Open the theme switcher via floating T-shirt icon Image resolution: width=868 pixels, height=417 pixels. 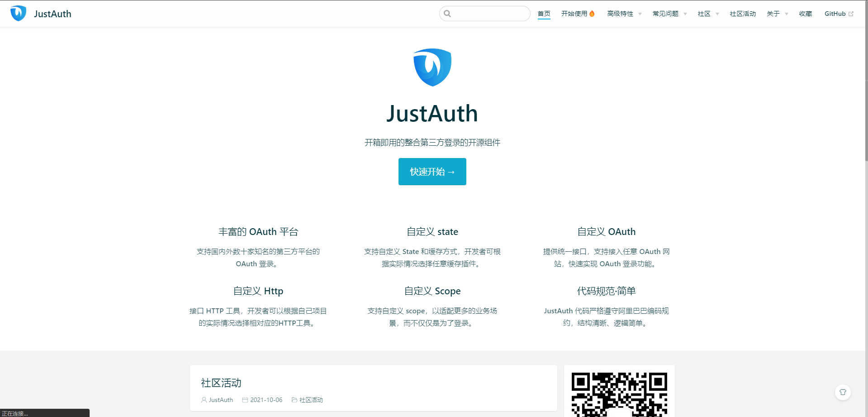coord(842,392)
